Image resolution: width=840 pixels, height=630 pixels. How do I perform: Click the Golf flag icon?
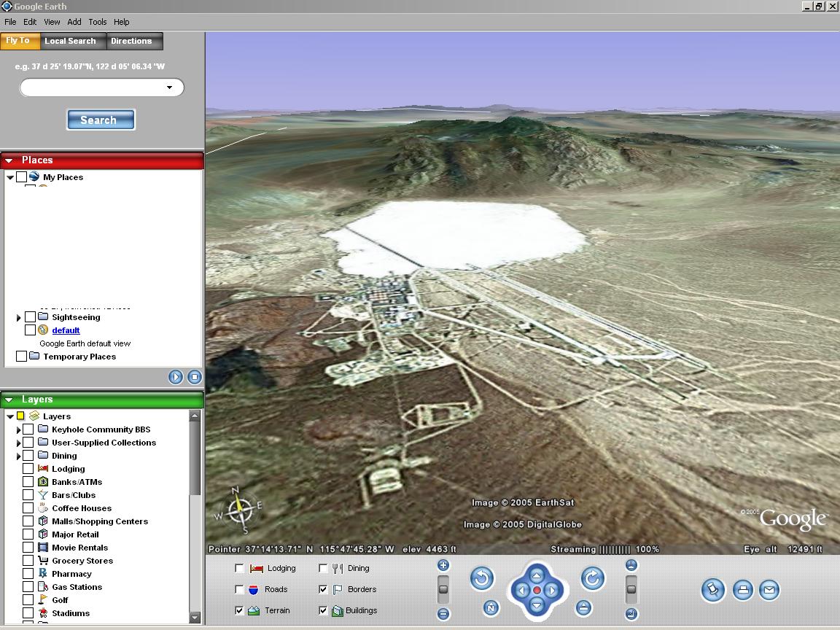pyautogui.click(x=43, y=599)
